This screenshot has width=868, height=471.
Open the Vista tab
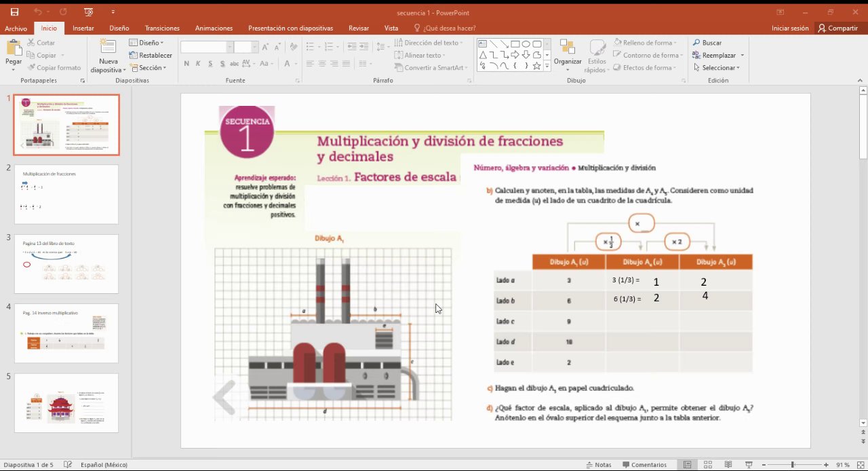click(x=391, y=29)
